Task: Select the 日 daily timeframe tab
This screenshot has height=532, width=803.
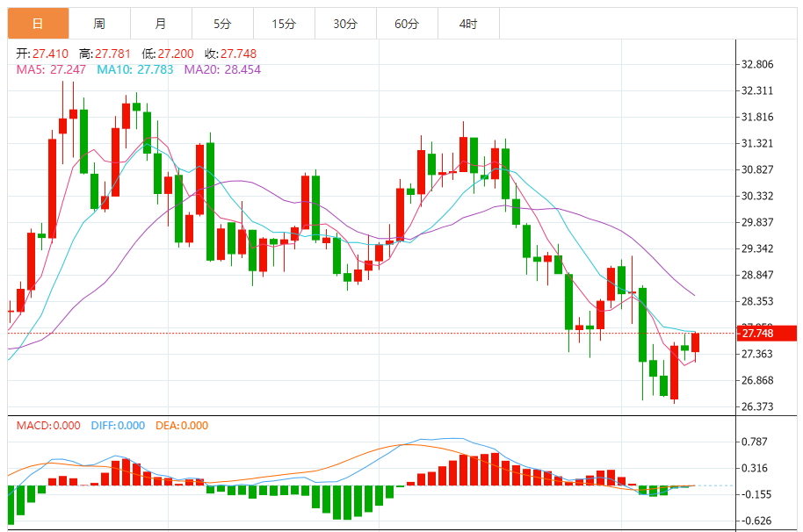Action: click(x=39, y=24)
